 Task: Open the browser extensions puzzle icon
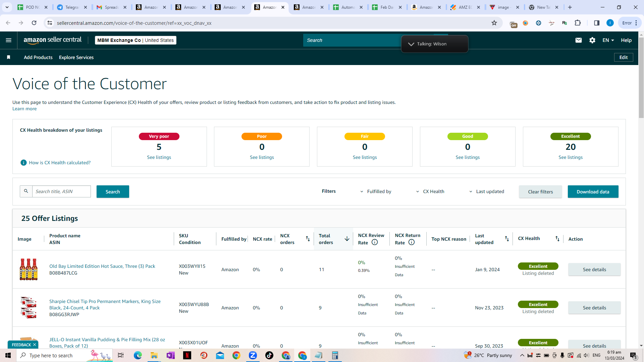578,23
